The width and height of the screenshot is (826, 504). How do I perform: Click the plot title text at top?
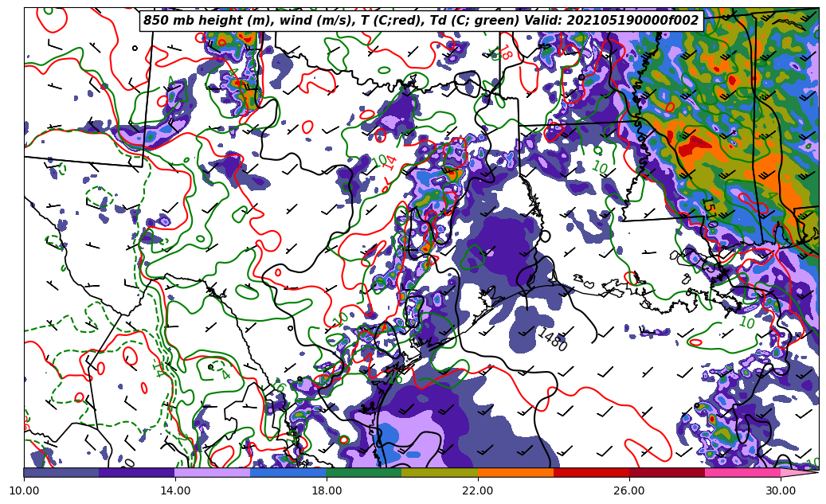(x=421, y=21)
